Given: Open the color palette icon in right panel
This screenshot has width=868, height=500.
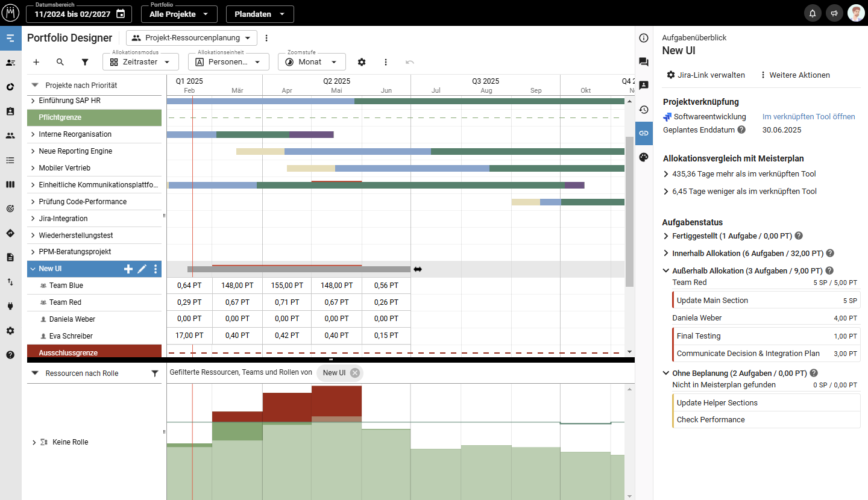Looking at the screenshot, I should click(644, 157).
